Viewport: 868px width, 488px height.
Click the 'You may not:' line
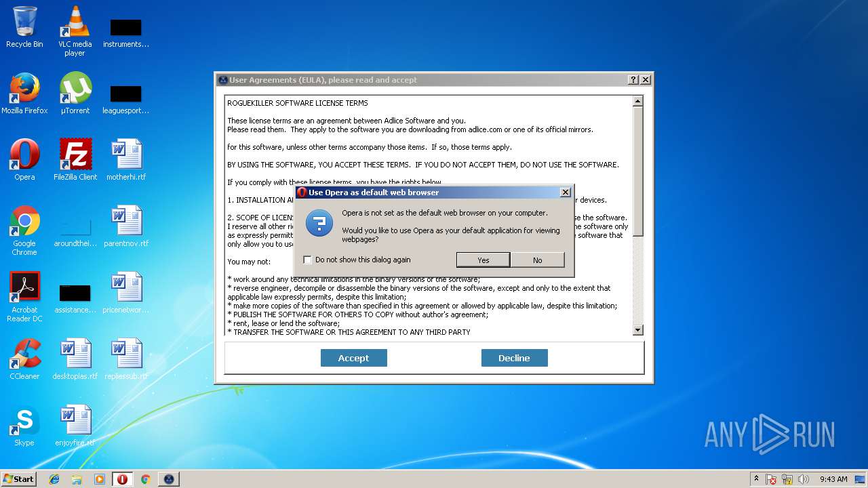[249, 262]
